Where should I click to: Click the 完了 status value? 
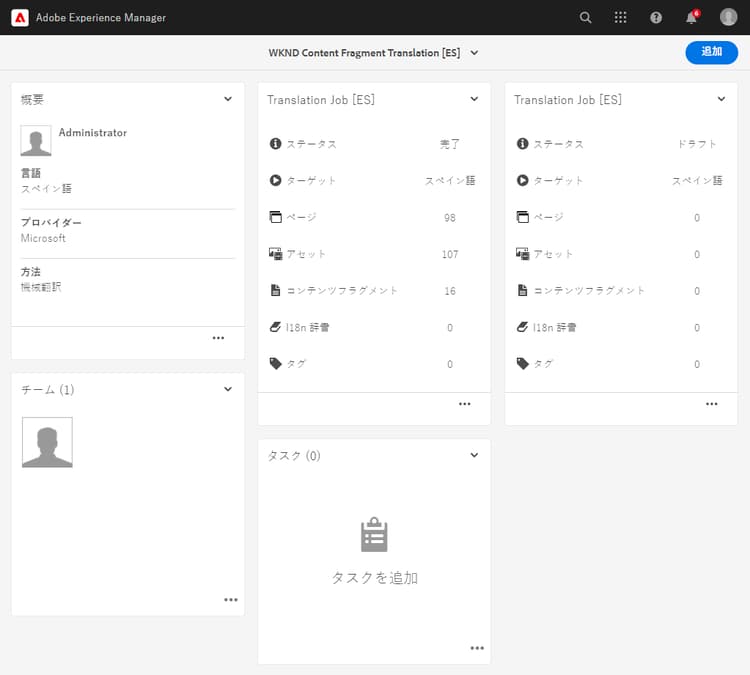(450, 144)
